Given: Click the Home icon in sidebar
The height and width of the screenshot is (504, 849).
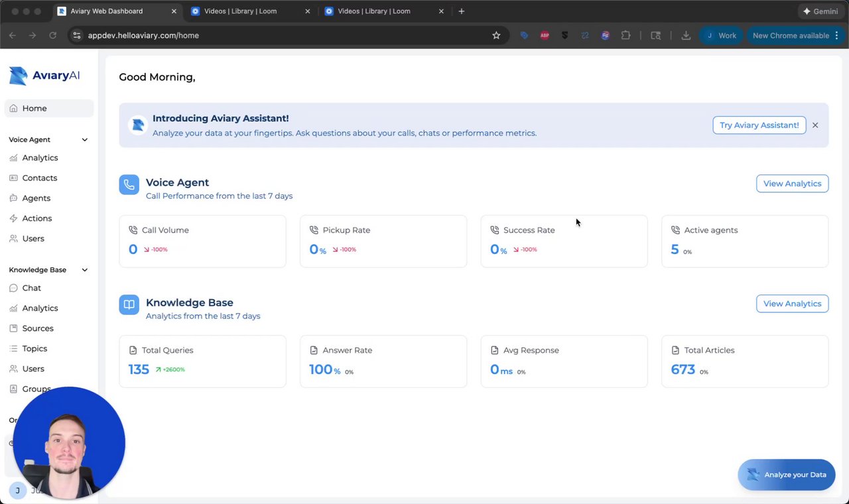Looking at the screenshot, I should [x=14, y=108].
